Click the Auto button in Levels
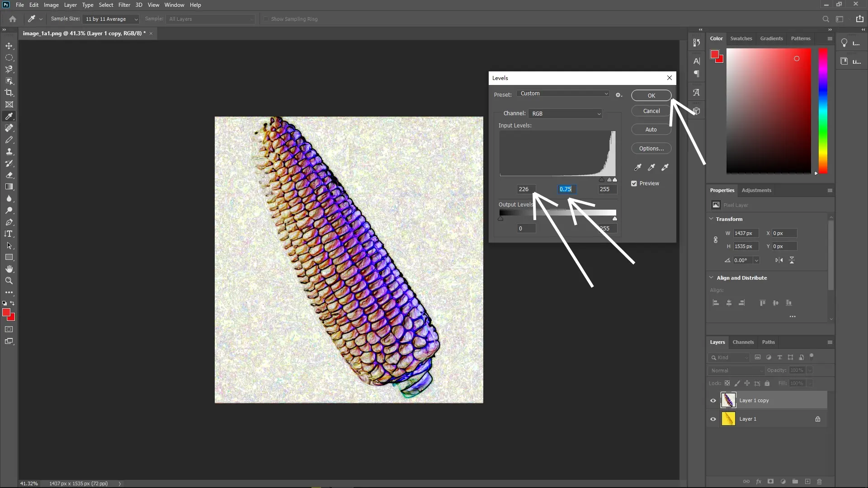868x488 pixels. pos(651,129)
